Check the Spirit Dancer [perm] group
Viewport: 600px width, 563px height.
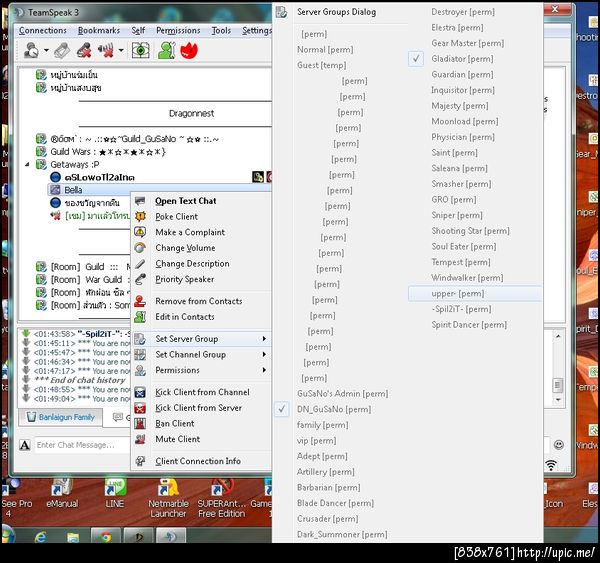(x=469, y=325)
